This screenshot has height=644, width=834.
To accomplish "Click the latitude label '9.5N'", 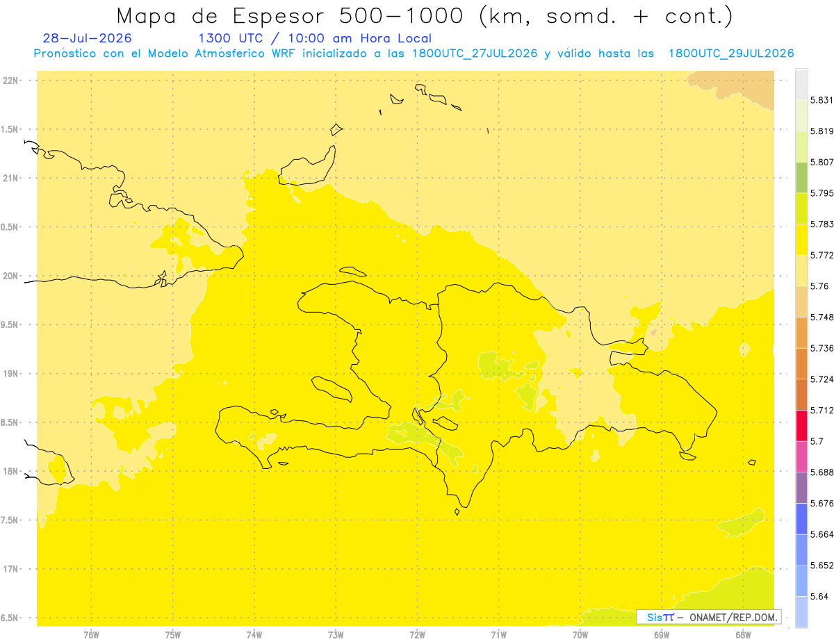I will click(x=10, y=324).
